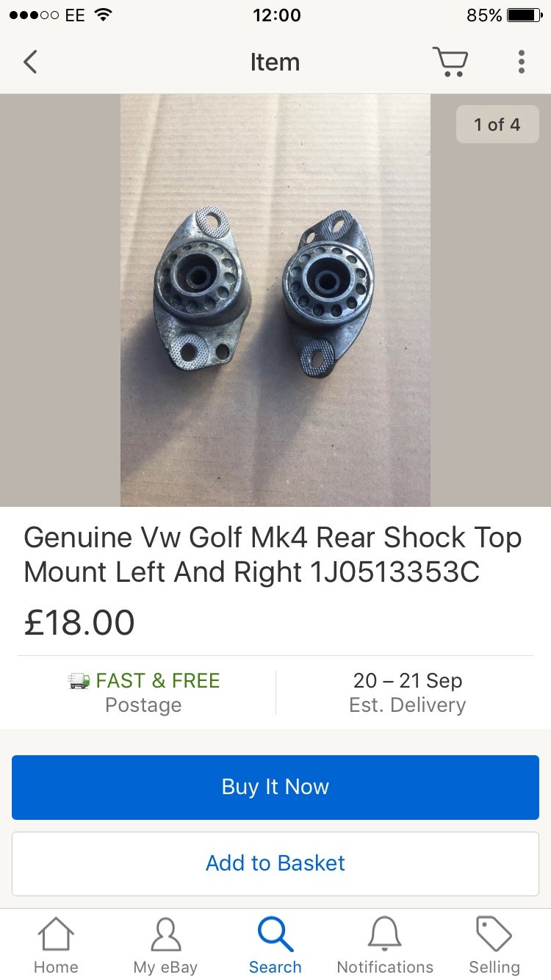
Task: Tap the battery indicator in status bar
Action: click(525, 15)
